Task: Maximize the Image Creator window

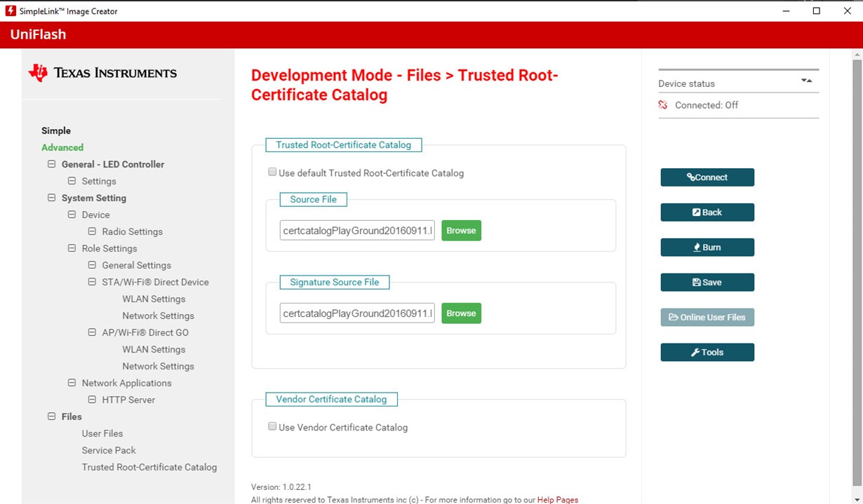Action: tap(816, 11)
